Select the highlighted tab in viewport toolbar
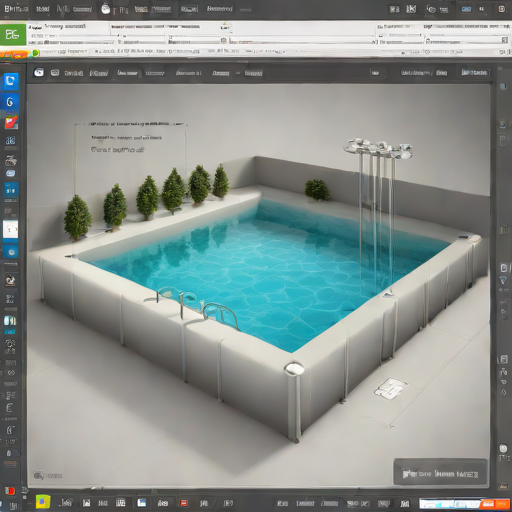Screen dimensions: 512x512 coord(128,73)
